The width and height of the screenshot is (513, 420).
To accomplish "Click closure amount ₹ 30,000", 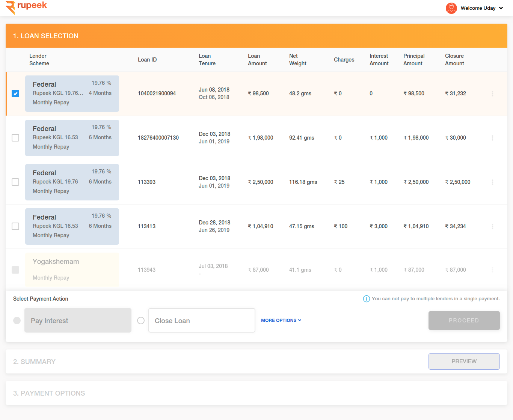I will coord(456,138).
